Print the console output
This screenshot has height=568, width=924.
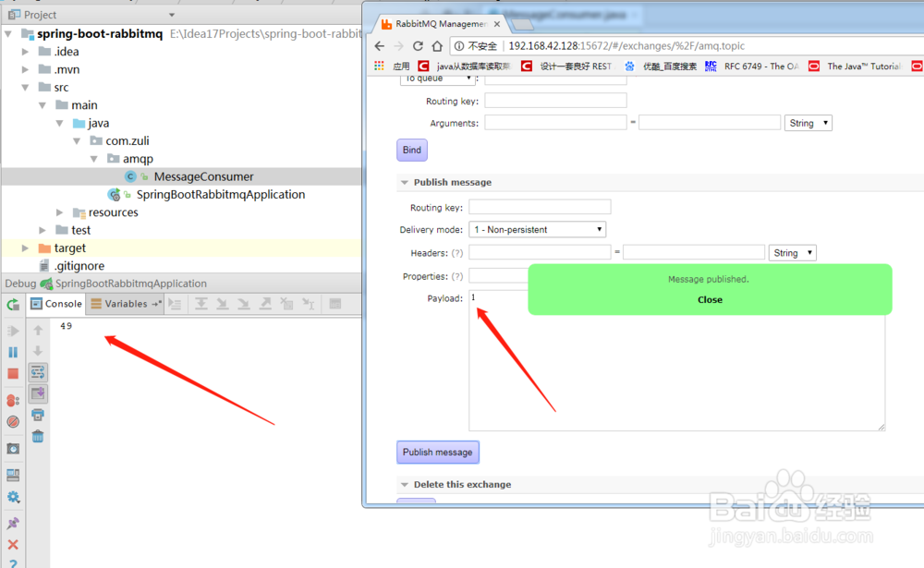click(38, 415)
